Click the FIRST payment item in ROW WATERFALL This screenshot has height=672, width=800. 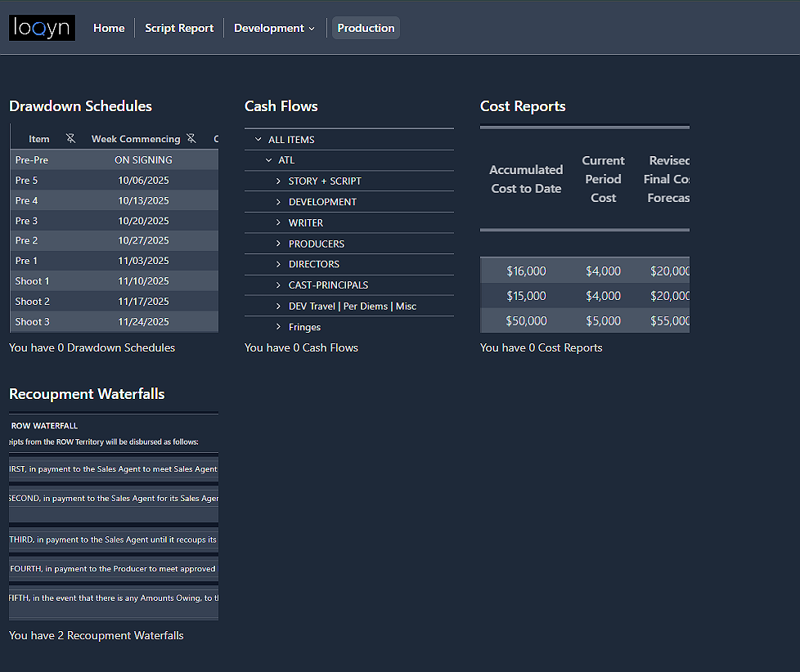click(x=114, y=468)
